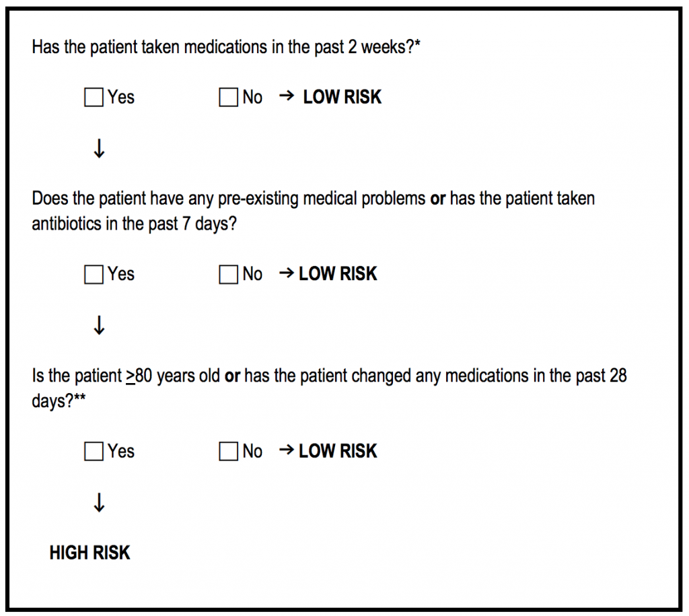689x616 pixels.
Task: Tick Yes for pre-existing medical problems question
Action: [94, 275]
